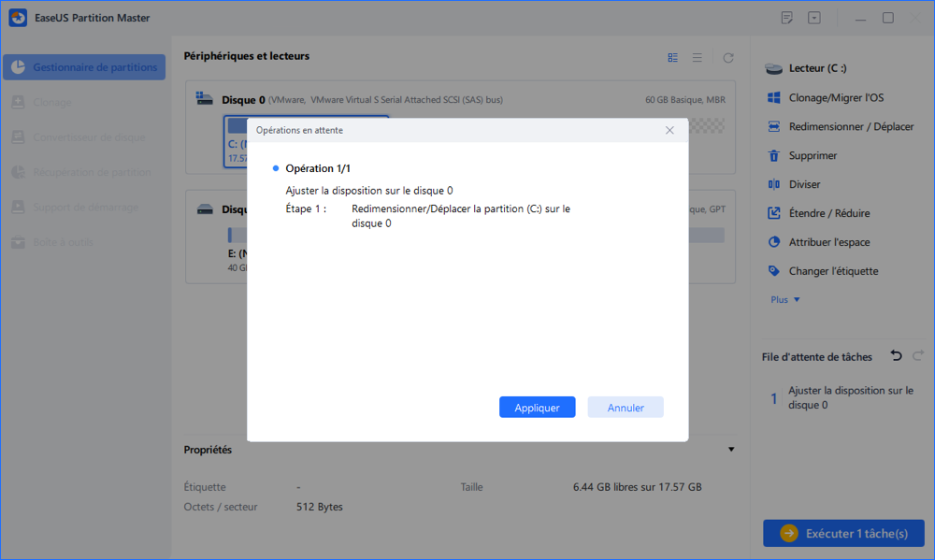
Task: Click the Appliquer button in dialog
Action: click(x=537, y=408)
